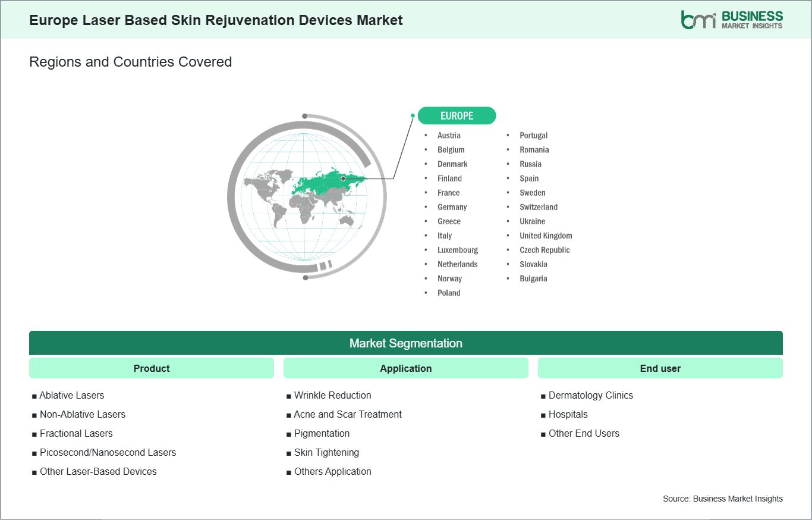
Task: Click Bulgaria in the country list
Action: click(533, 278)
